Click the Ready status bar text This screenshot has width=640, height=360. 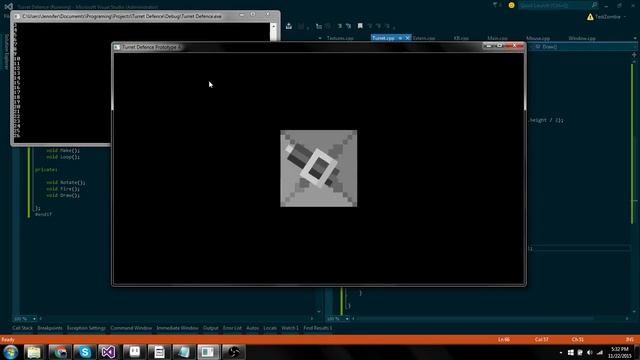(8, 340)
